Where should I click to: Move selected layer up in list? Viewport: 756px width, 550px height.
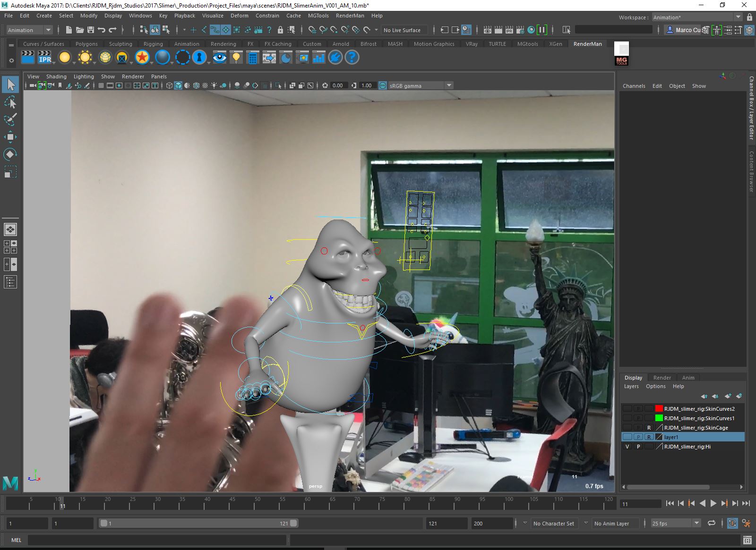[x=704, y=396]
